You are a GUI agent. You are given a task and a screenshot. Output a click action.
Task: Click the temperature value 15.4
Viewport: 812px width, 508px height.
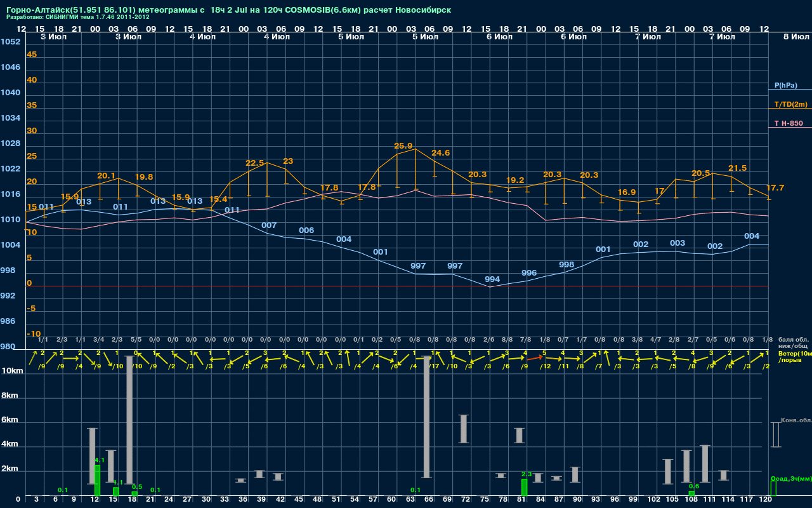point(218,199)
